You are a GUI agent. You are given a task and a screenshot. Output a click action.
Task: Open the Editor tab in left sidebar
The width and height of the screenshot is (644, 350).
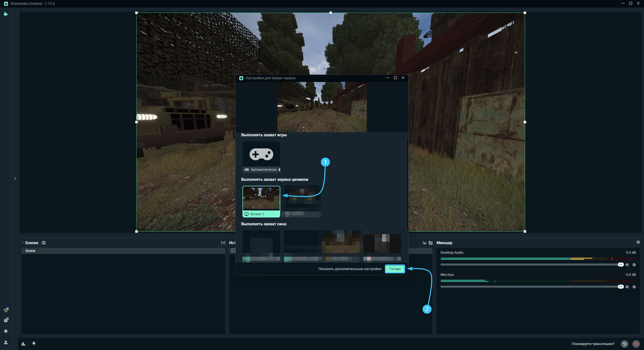click(x=6, y=14)
